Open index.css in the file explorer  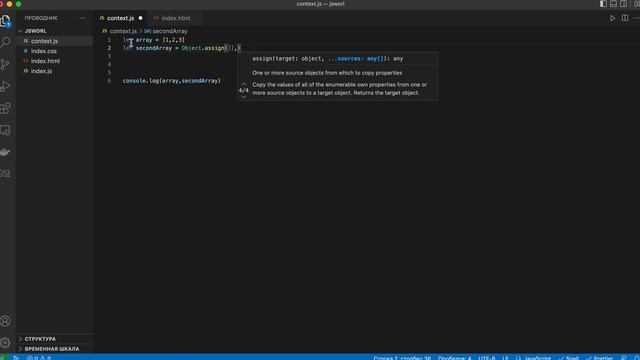[44, 51]
